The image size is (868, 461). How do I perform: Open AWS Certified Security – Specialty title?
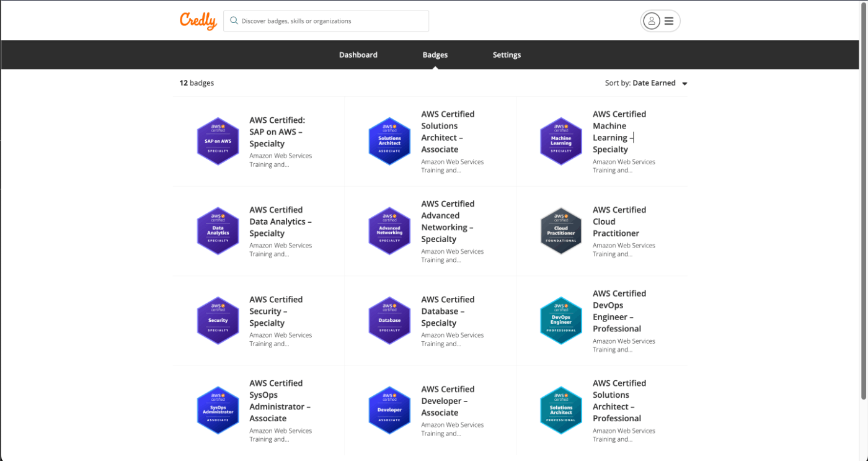[x=276, y=311]
